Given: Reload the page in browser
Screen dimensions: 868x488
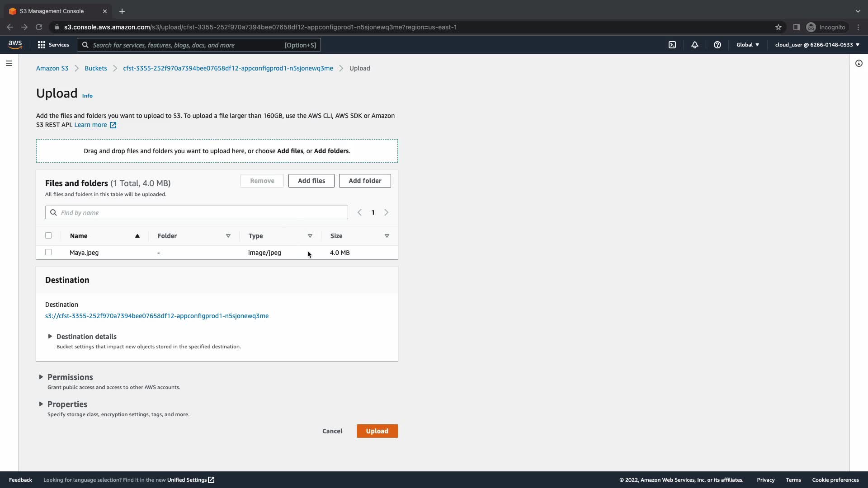Looking at the screenshot, I should (x=39, y=27).
